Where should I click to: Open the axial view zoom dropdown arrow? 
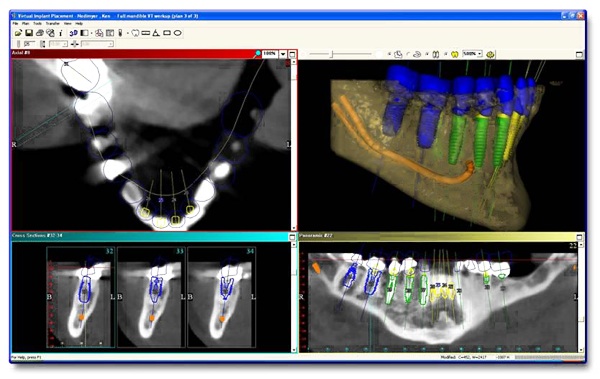coord(283,54)
